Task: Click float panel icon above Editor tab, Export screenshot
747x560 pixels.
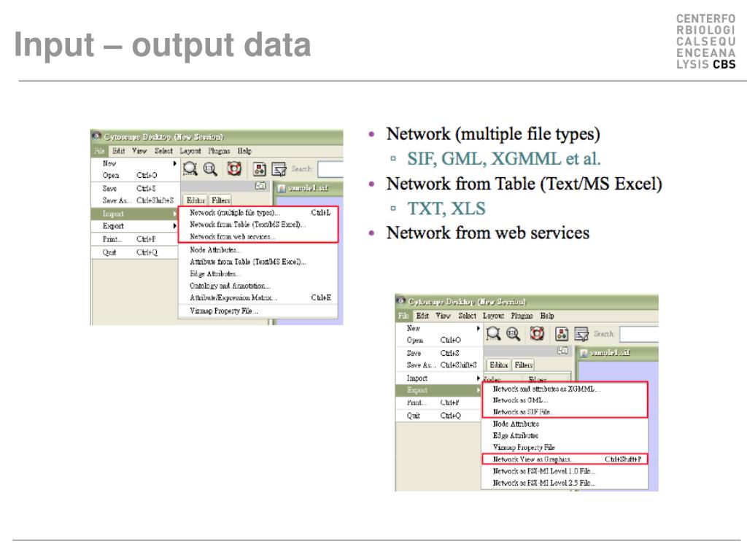Action: coord(562,351)
